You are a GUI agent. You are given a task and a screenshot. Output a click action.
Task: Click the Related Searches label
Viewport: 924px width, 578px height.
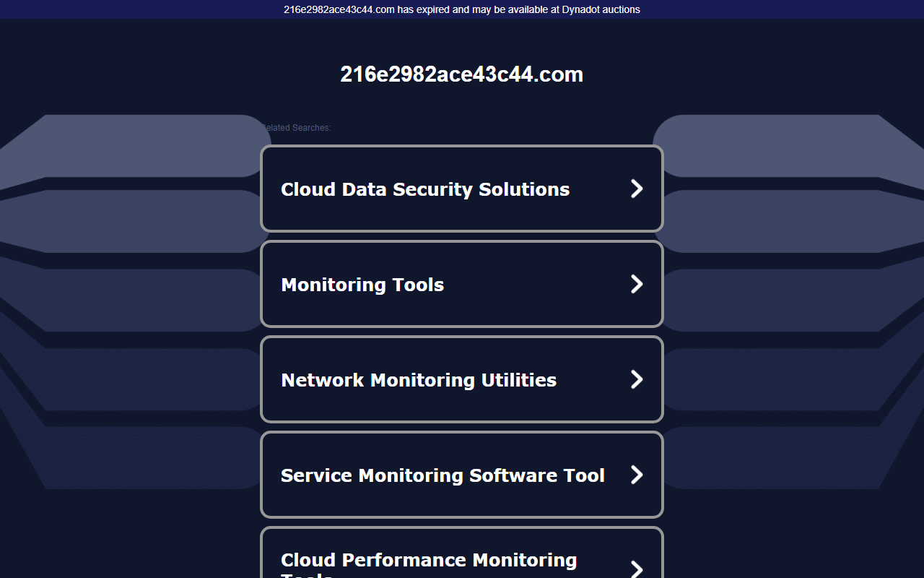pos(296,128)
